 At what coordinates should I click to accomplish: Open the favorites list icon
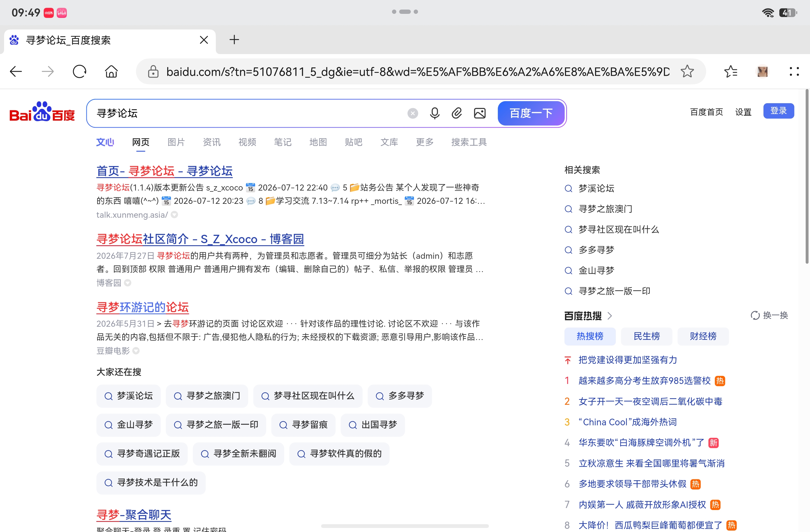tap(731, 71)
